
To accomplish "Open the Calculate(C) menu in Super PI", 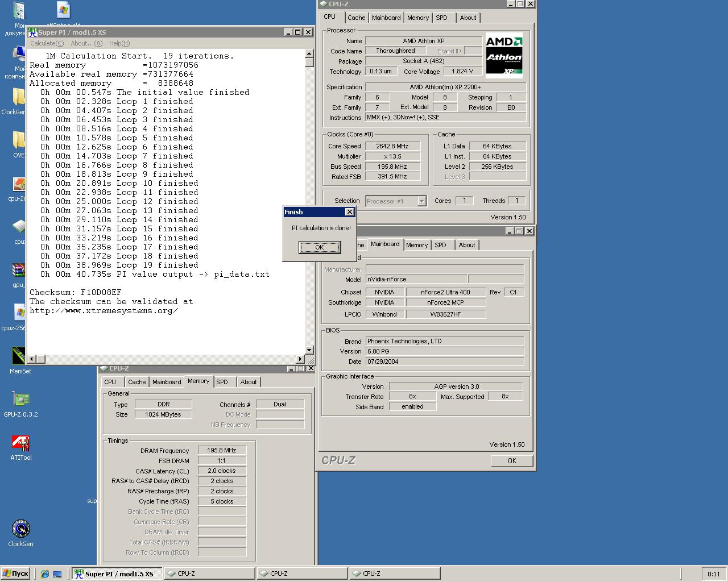I will (x=47, y=43).
